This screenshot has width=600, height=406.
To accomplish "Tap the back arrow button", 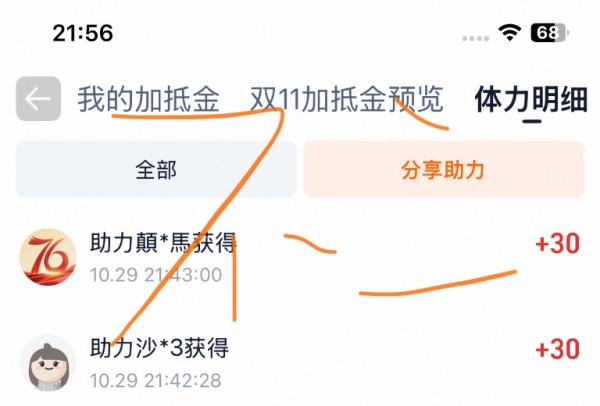I will (x=38, y=99).
